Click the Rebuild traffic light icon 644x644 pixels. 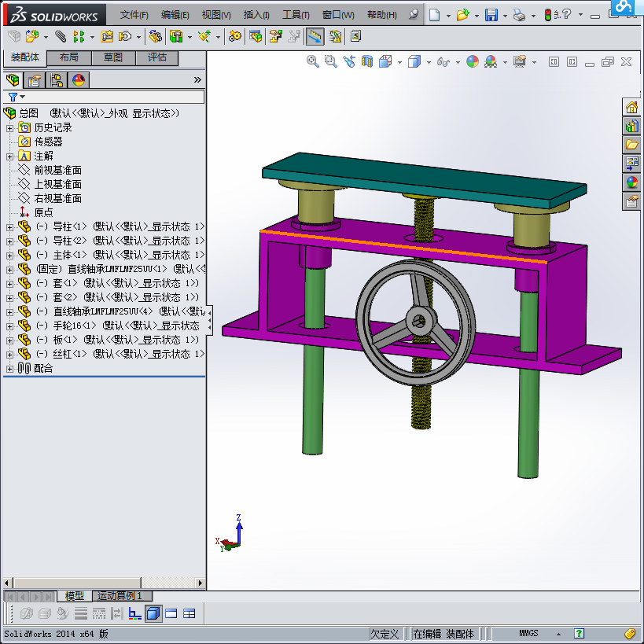coord(547,15)
